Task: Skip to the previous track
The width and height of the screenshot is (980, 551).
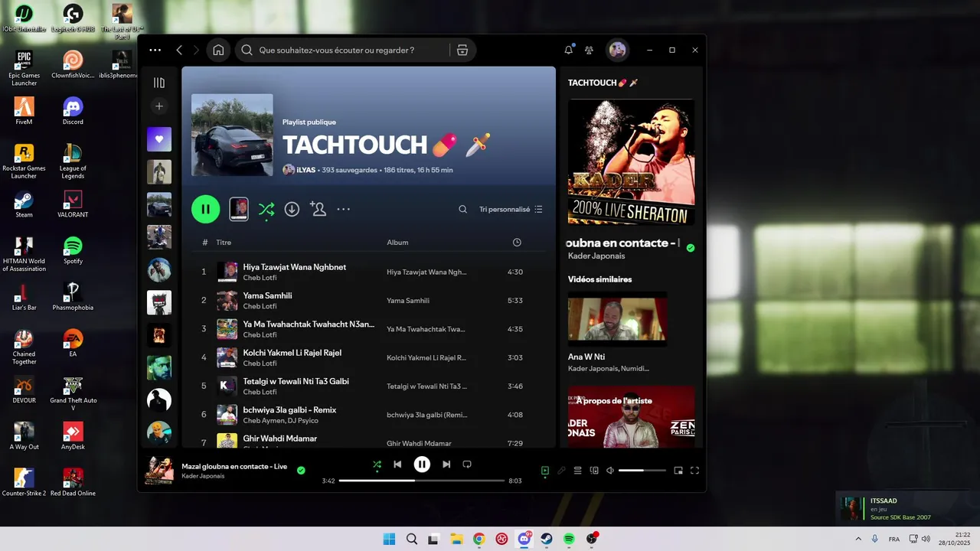Action: tap(397, 464)
